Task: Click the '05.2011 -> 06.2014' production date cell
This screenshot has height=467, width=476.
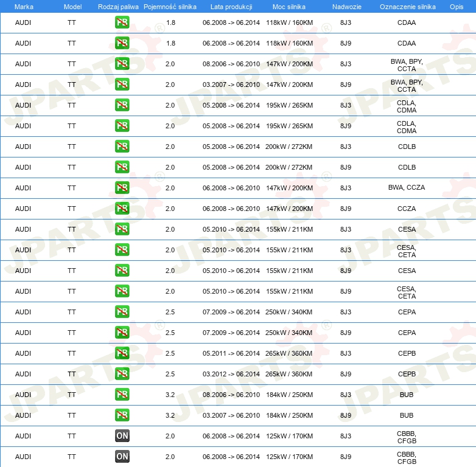Action: [231, 353]
